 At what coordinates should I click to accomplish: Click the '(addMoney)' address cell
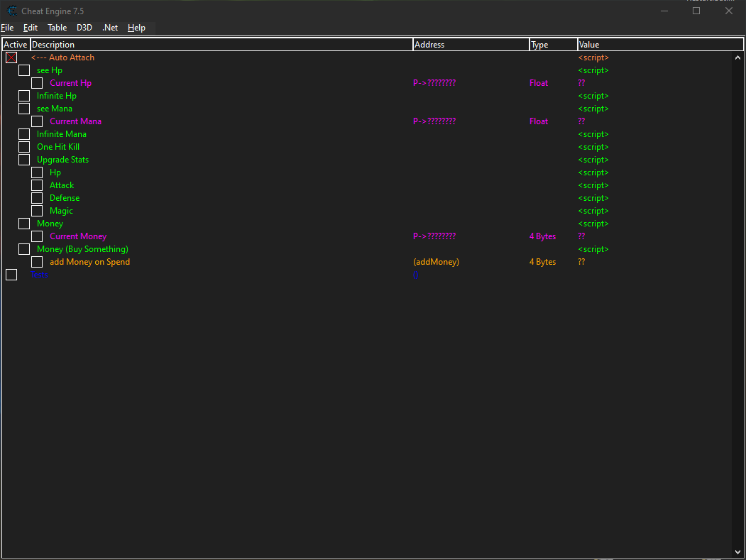click(x=437, y=262)
